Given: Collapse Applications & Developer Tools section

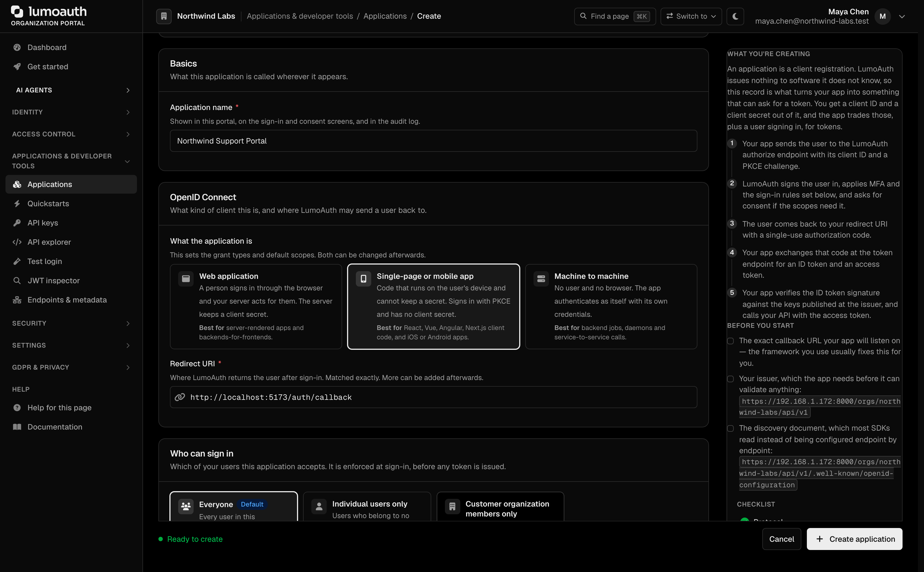Looking at the screenshot, I should tap(71, 161).
